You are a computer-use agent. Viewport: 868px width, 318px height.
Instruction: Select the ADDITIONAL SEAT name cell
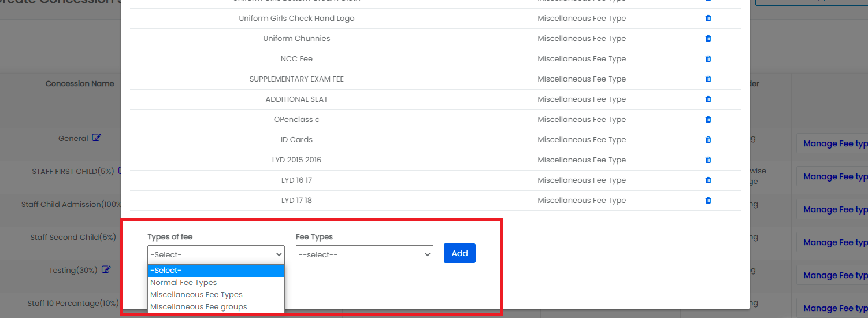tap(296, 99)
